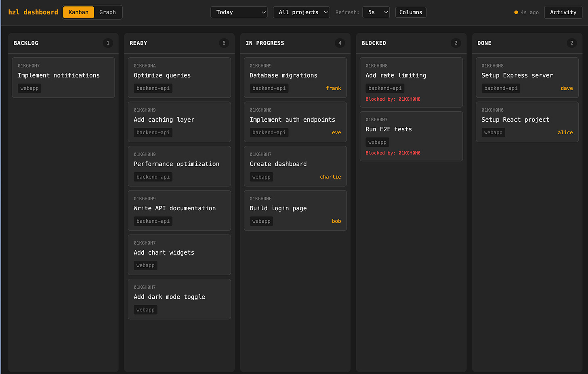This screenshot has height=374, width=588.
Task: Click the orange refresh status dot
Action: (x=516, y=13)
